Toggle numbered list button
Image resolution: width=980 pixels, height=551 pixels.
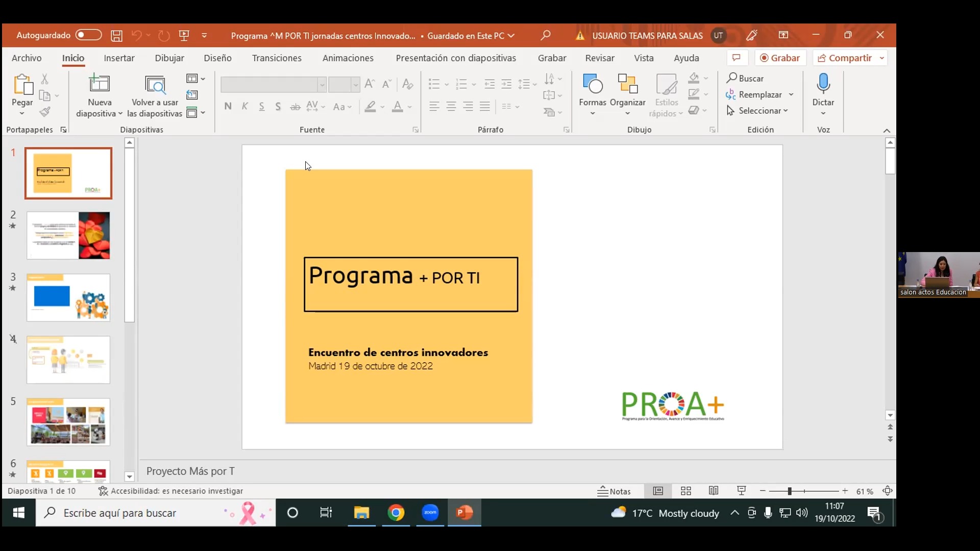coord(461,84)
